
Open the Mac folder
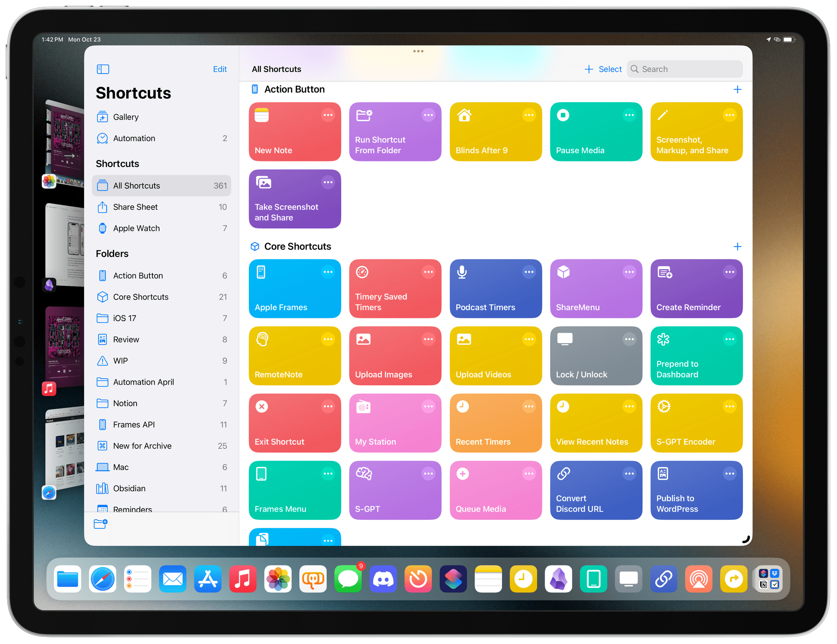[x=161, y=467]
